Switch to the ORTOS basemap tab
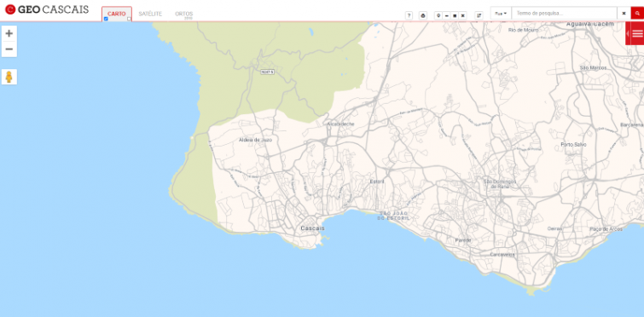The width and height of the screenshot is (644, 317). pyautogui.click(x=184, y=14)
